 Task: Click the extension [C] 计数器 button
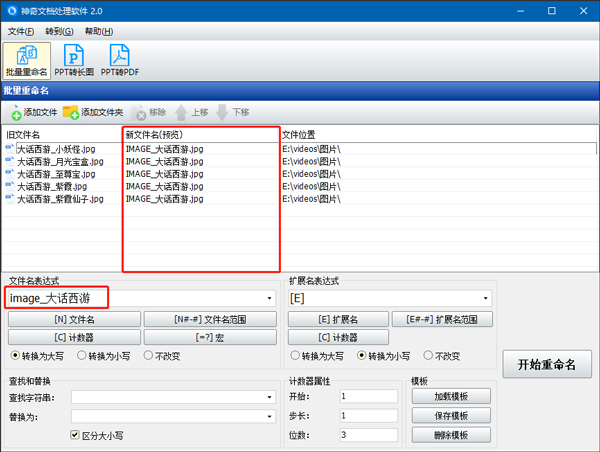click(338, 337)
